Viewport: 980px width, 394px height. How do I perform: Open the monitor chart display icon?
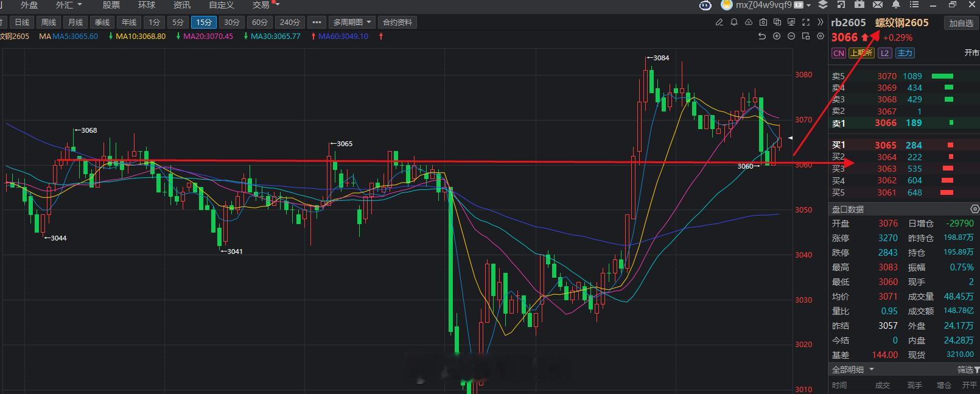(792, 22)
